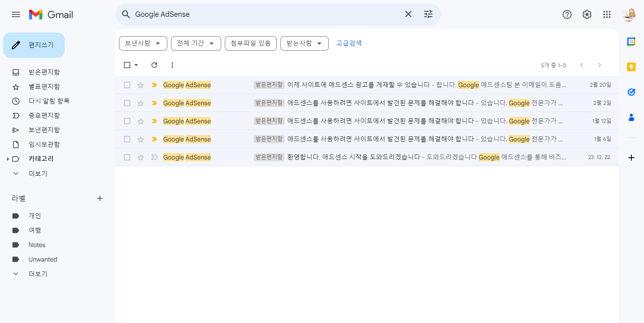Open the main menu hamburger icon

pyautogui.click(x=16, y=14)
